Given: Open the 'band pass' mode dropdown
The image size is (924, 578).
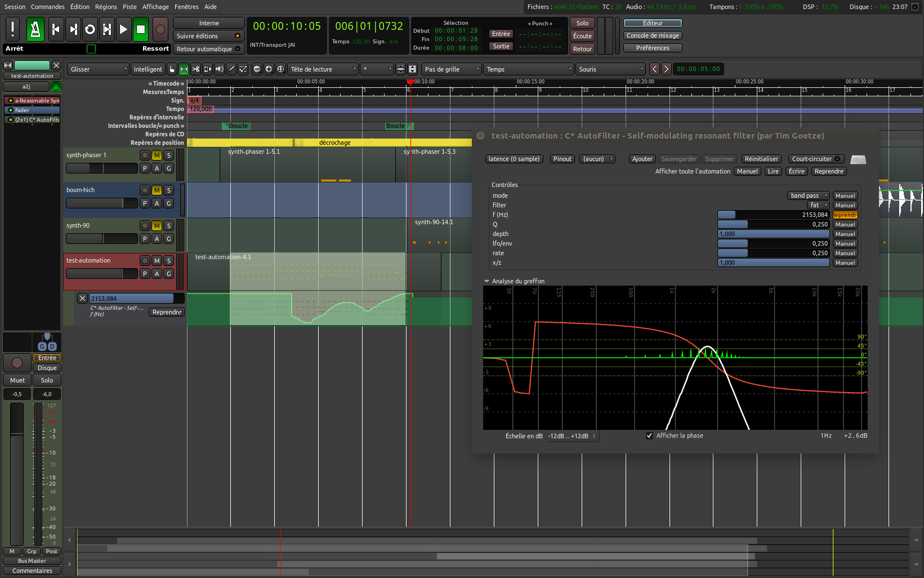Looking at the screenshot, I should coord(808,195).
